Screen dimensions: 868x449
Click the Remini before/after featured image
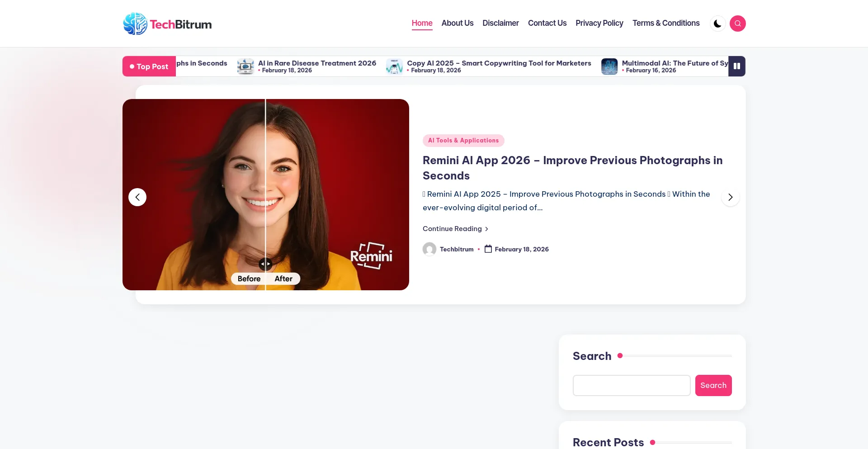tap(266, 194)
